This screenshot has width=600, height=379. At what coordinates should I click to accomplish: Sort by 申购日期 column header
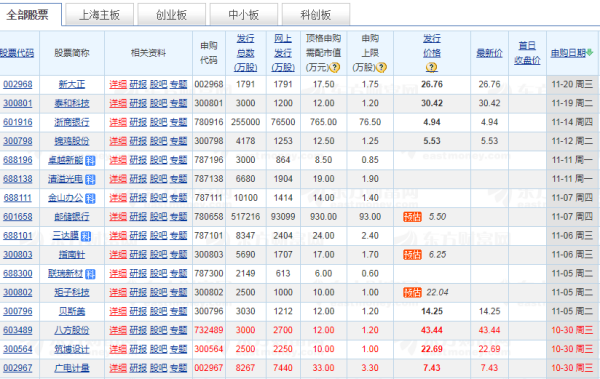[x=568, y=53]
